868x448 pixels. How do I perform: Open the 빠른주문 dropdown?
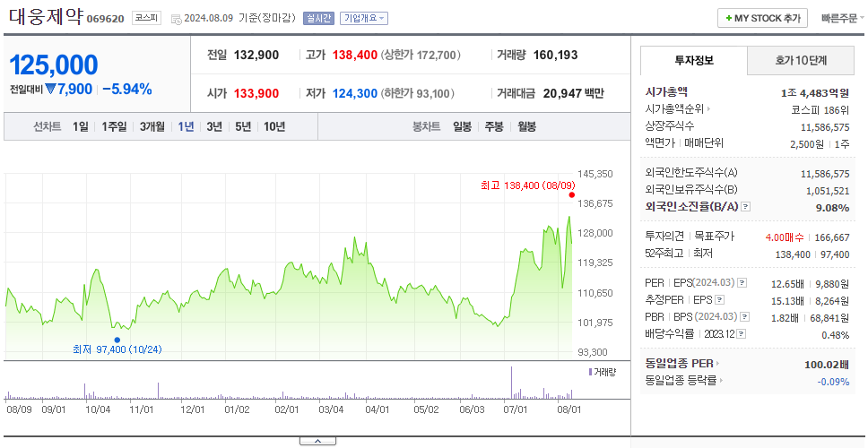(x=843, y=18)
